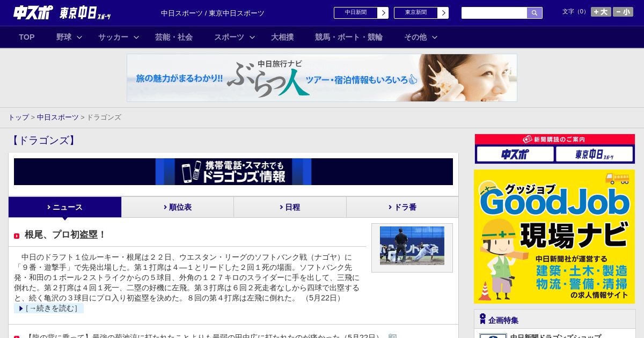
Task: Click the Chunichi Sports 中スポ logo
Action: pyautogui.click(x=33, y=13)
